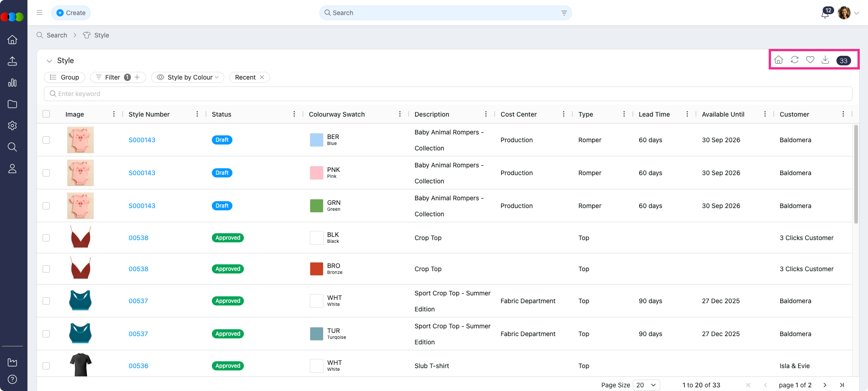Click the 33 results count badge

point(844,60)
